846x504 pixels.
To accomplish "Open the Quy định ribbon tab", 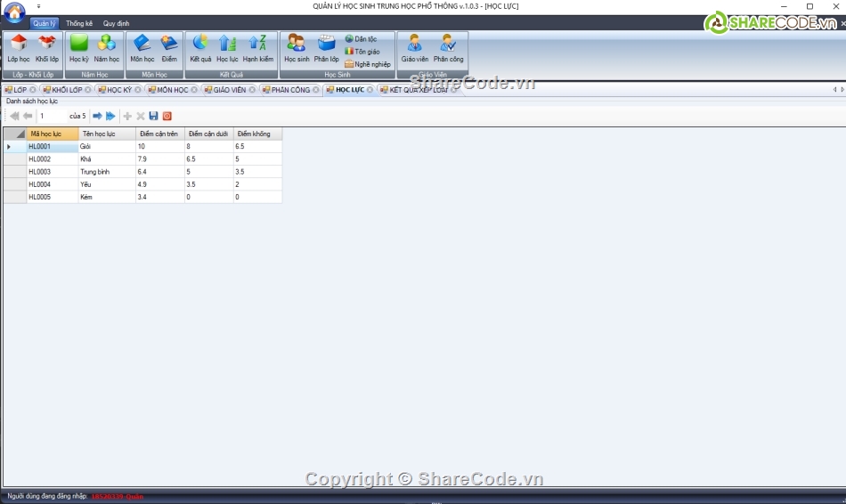I will click(116, 23).
